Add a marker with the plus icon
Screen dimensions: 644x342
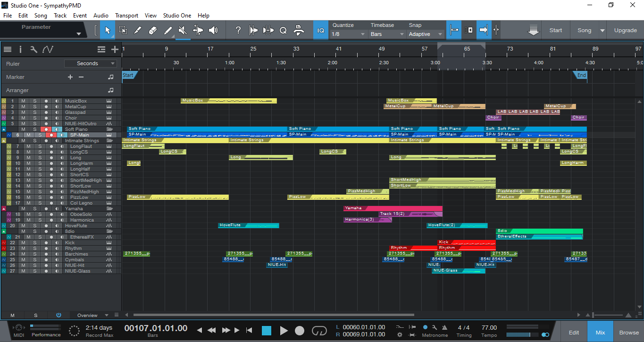(70, 77)
